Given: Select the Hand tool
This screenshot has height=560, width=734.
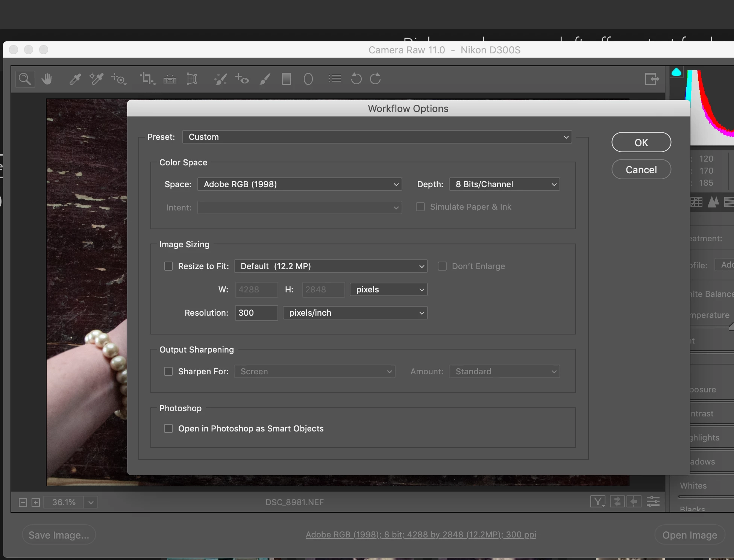Looking at the screenshot, I should tap(47, 79).
